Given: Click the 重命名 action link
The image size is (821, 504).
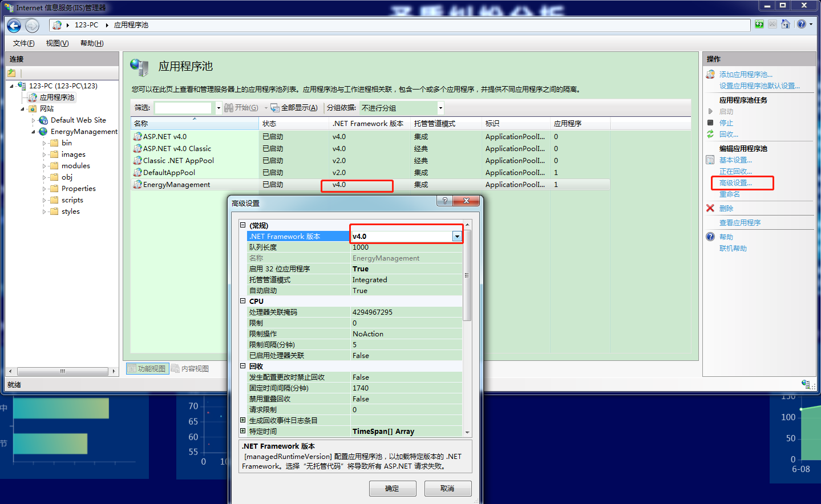Looking at the screenshot, I should coord(729,194).
